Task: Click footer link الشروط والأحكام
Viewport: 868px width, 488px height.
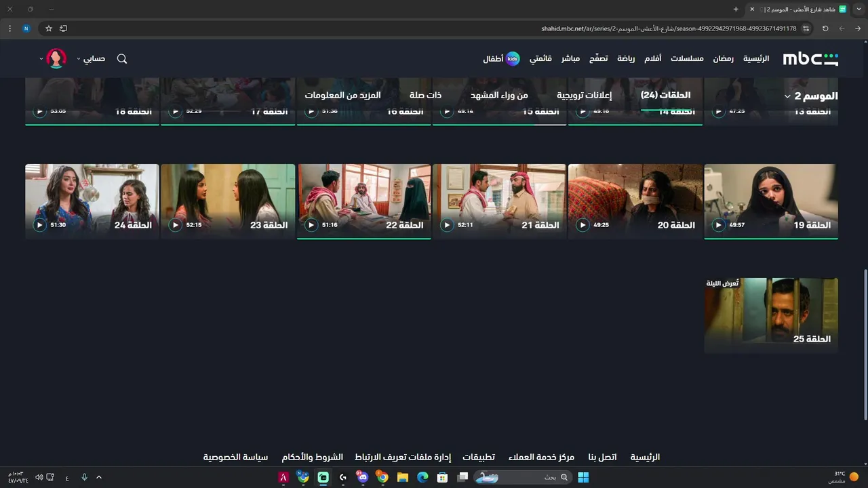Action: (313, 457)
